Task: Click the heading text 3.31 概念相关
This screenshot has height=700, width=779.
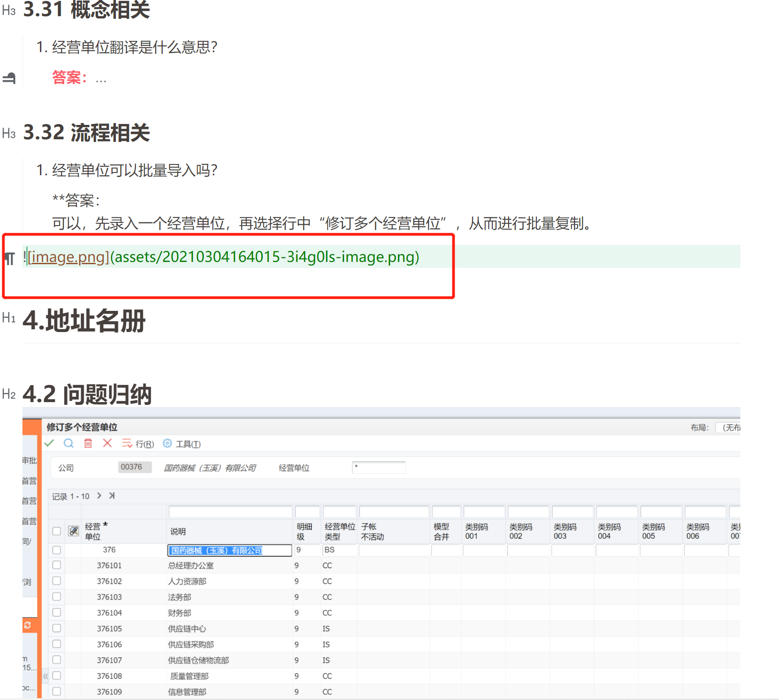Action: (x=86, y=10)
